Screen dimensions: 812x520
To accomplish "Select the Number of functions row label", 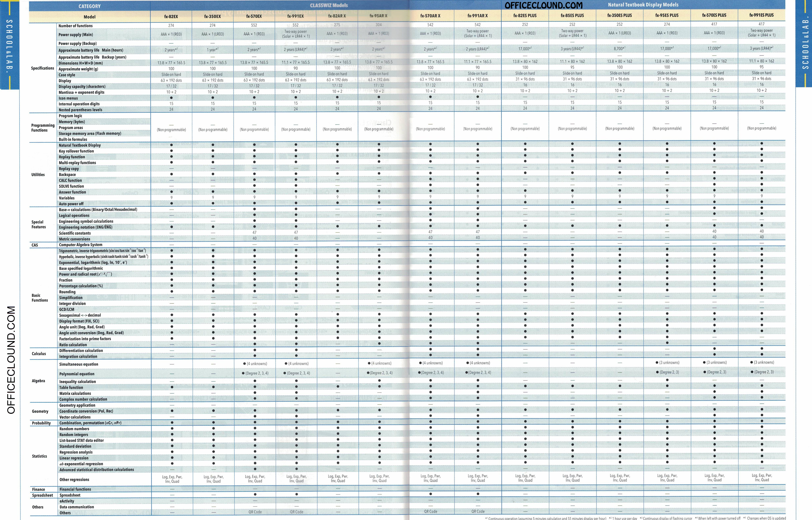I will pyautogui.click(x=75, y=26).
